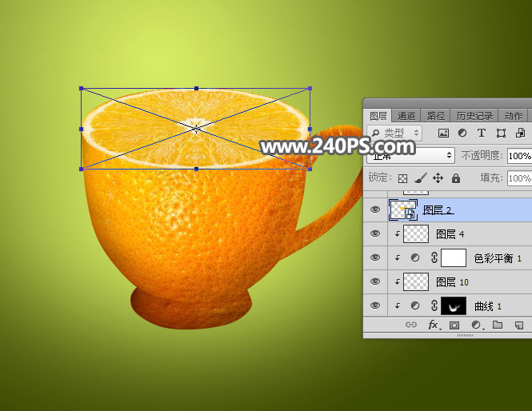Viewport: 532px width, 411px height.
Task: Click 填充 label
Action: click(491, 178)
